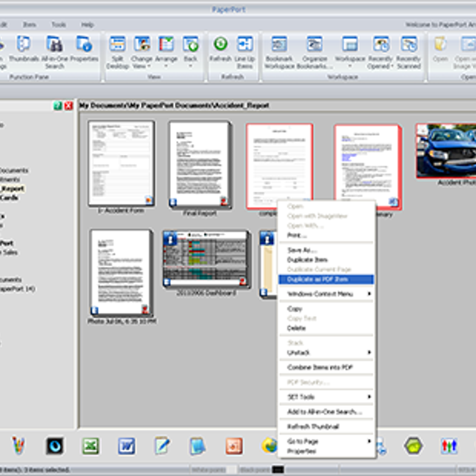Send to PowerPoint using the Send To bar
Screen dimensions: 476x476
click(234, 446)
